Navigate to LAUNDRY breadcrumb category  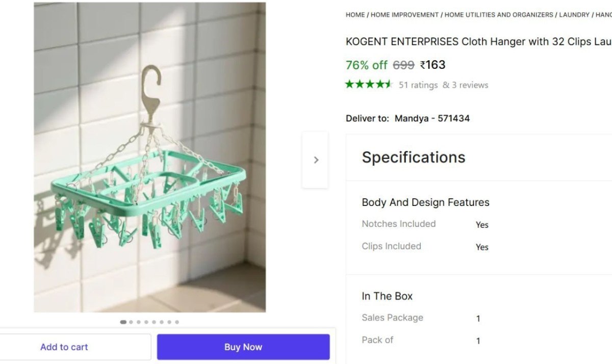574,15
